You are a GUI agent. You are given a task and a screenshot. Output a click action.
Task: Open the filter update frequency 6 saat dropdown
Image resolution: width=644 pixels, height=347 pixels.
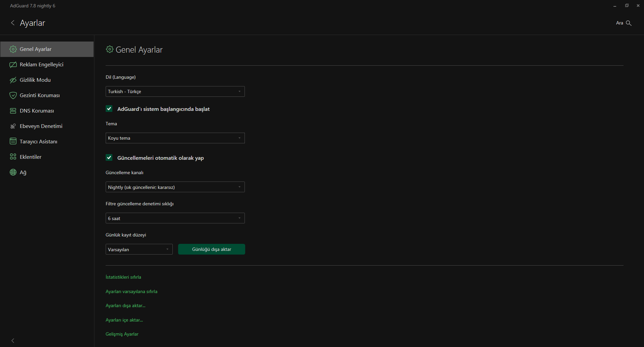tap(175, 218)
